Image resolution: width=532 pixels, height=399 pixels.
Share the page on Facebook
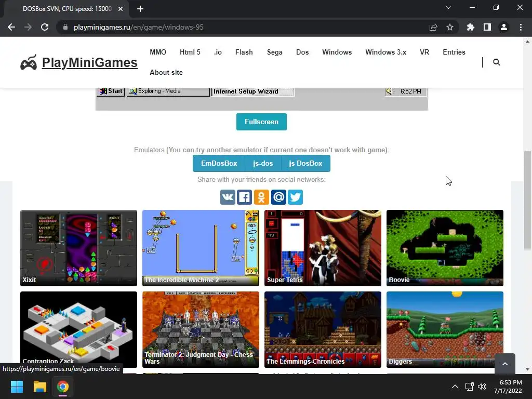[x=244, y=197]
